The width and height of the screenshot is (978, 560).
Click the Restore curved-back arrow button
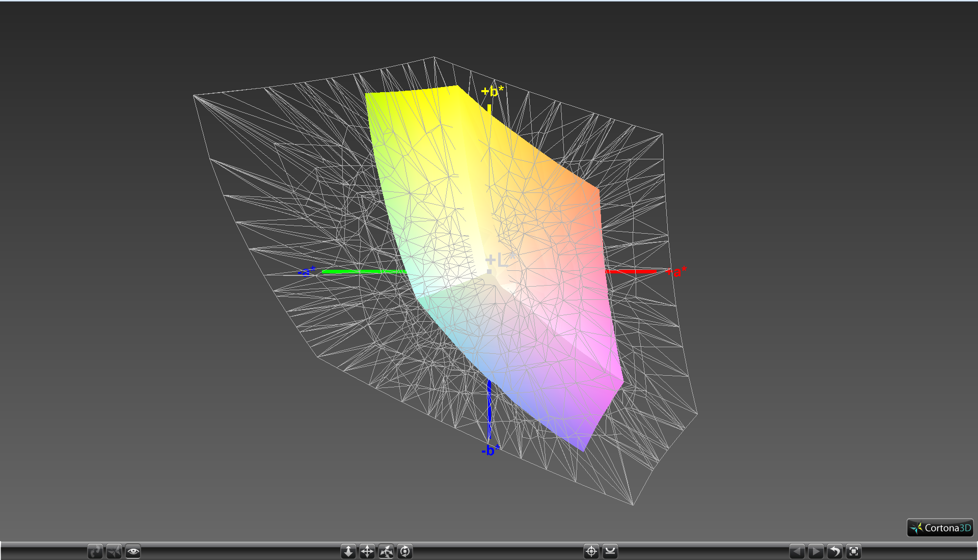pyautogui.click(x=835, y=551)
